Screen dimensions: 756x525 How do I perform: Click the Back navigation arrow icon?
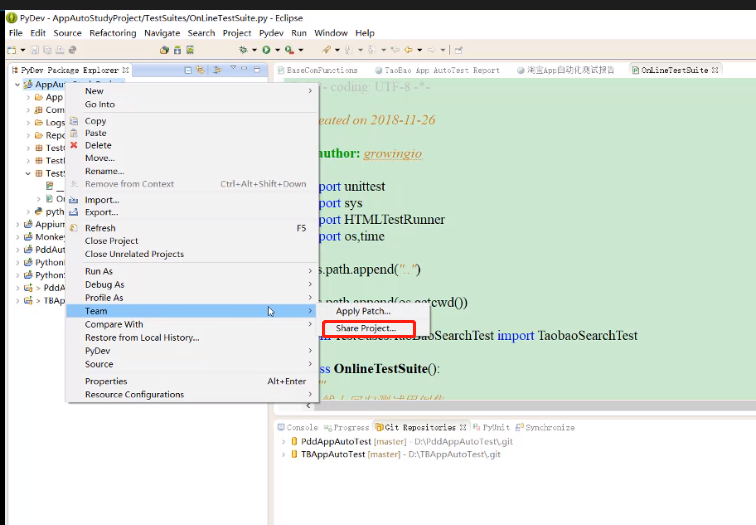(x=408, y=50)
